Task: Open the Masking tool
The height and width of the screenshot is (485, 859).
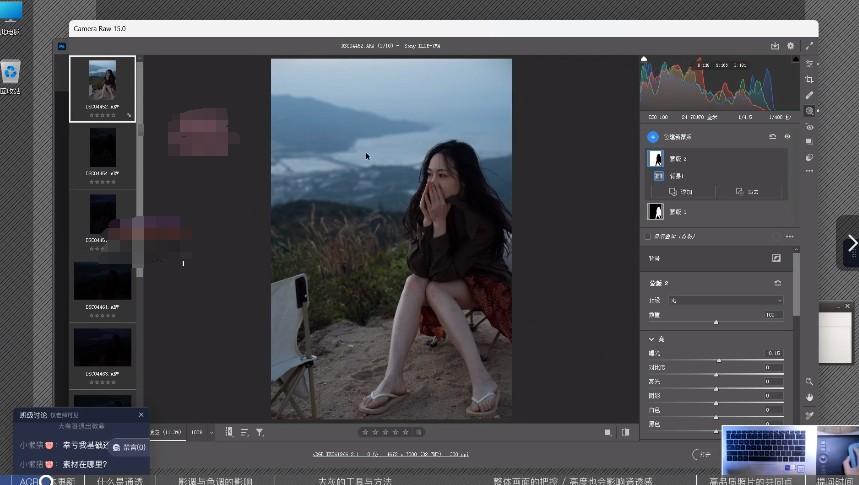Action: pos(809,111)
